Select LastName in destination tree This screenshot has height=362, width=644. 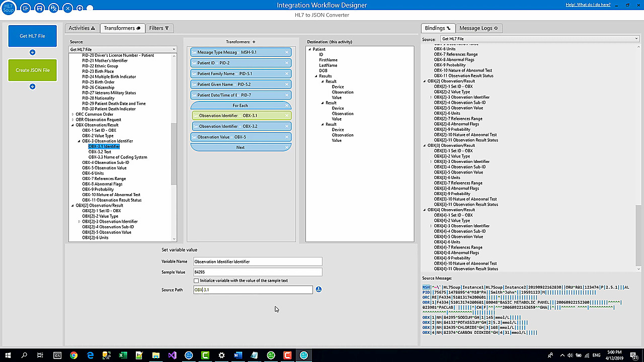328,65
